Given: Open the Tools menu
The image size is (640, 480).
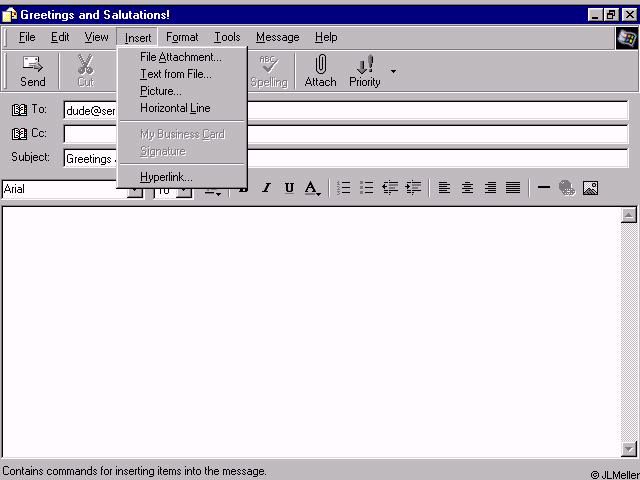Looking at the screenshot, I should pyautogui.click(x=227, y=37).
